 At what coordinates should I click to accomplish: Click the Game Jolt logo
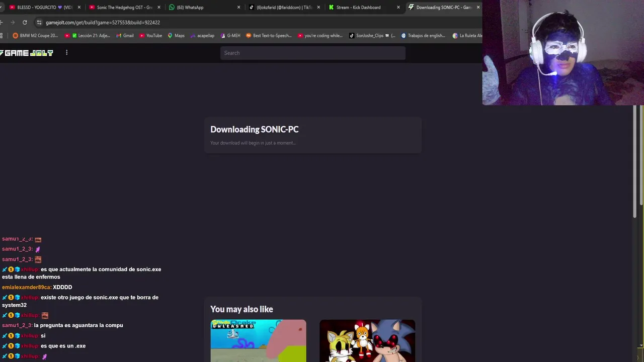pyautogui.click(x=27, y=53)
